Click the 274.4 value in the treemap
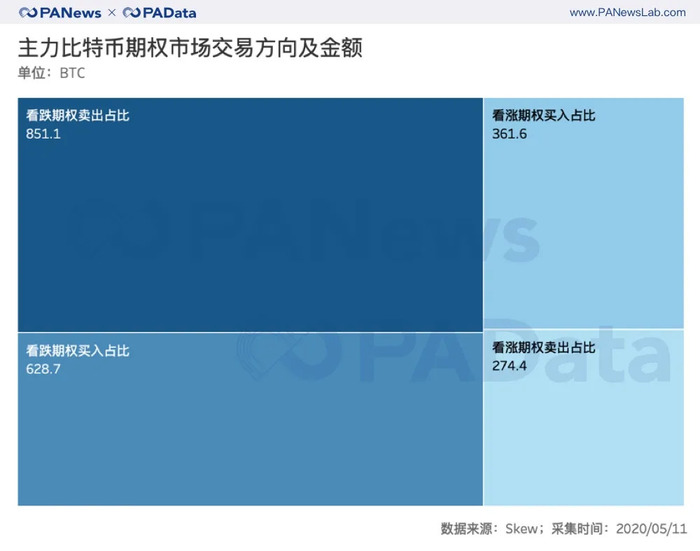The height and width of the screenshot is (551, 700). click(x=510, y=366)
